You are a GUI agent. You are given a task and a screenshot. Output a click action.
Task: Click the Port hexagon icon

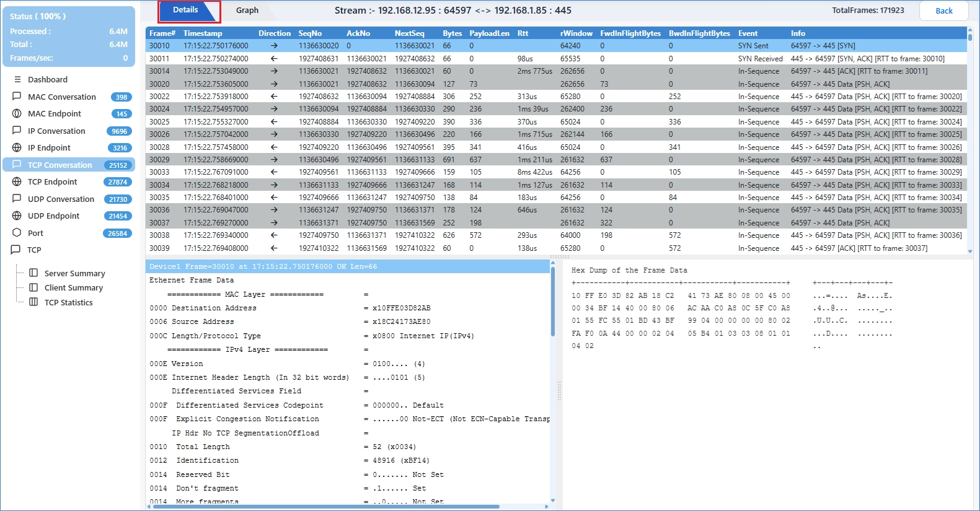point(17,233)
